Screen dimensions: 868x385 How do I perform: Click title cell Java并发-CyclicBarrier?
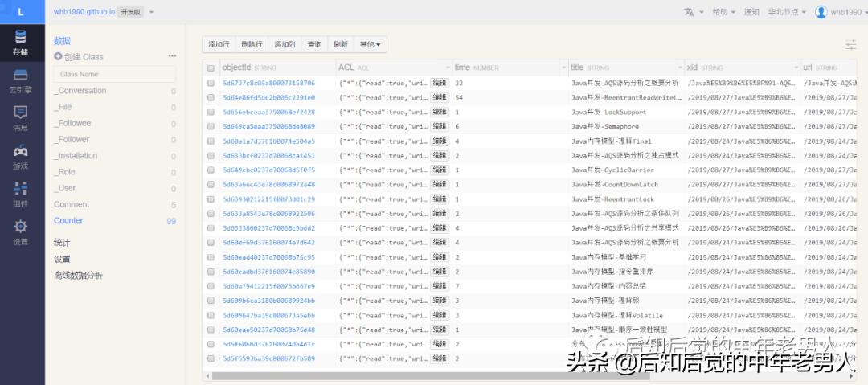point(612,170)
